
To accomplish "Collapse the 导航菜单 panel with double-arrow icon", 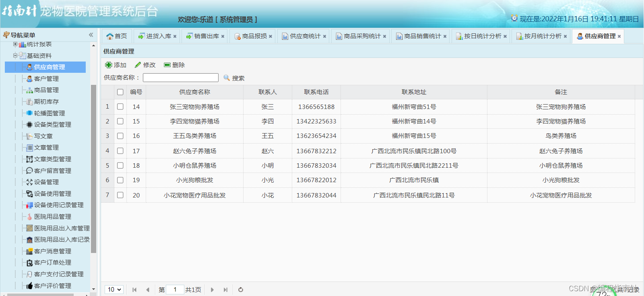I will coord(91,35).
